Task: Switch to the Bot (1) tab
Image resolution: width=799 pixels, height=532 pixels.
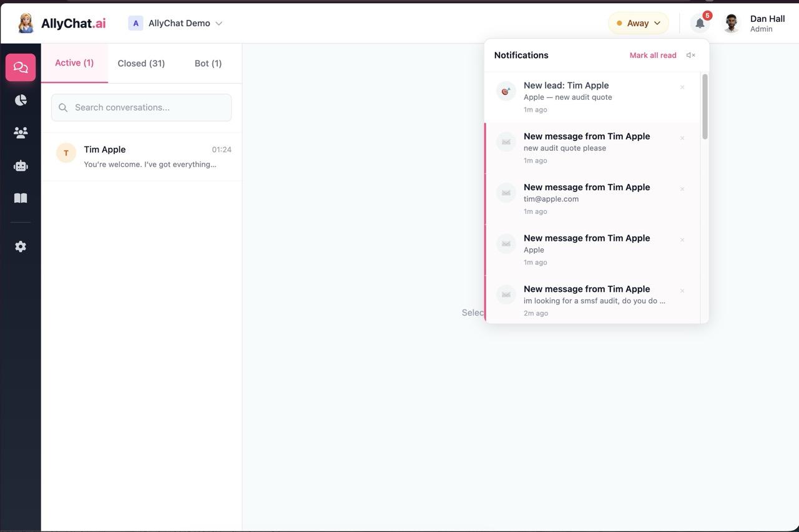Action: [x=208, y=64]
